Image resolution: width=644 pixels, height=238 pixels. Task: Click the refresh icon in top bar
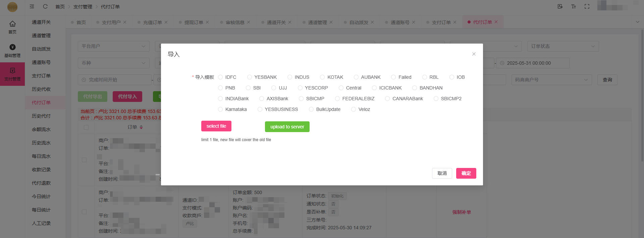45,6
